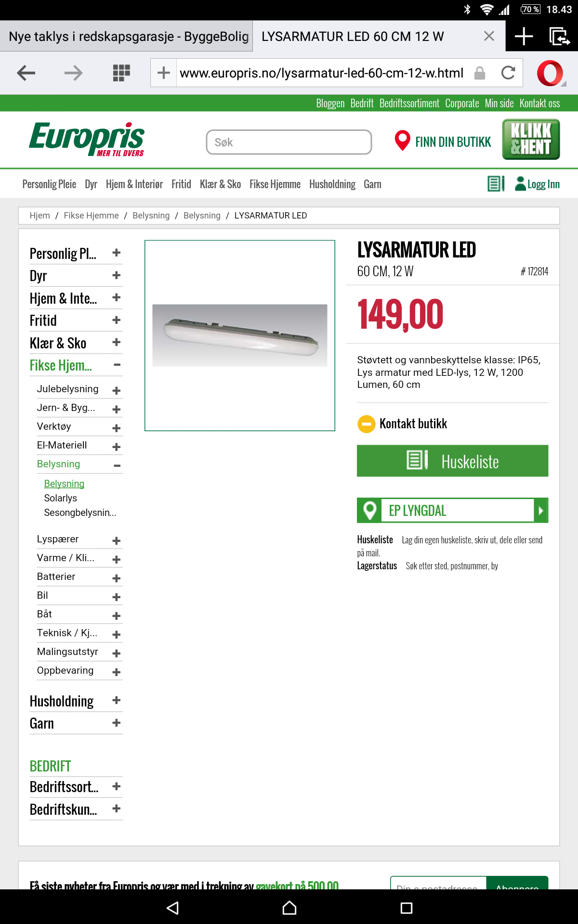This screenshot has height=924, width=578.
Task: Tap the Klikk & Hent badge
Action: point(531,139)
